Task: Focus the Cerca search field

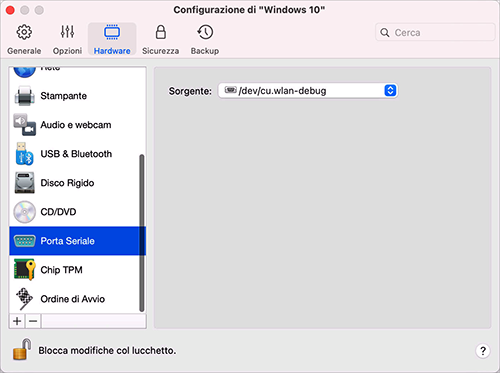Action: click(x=435, y=33)
